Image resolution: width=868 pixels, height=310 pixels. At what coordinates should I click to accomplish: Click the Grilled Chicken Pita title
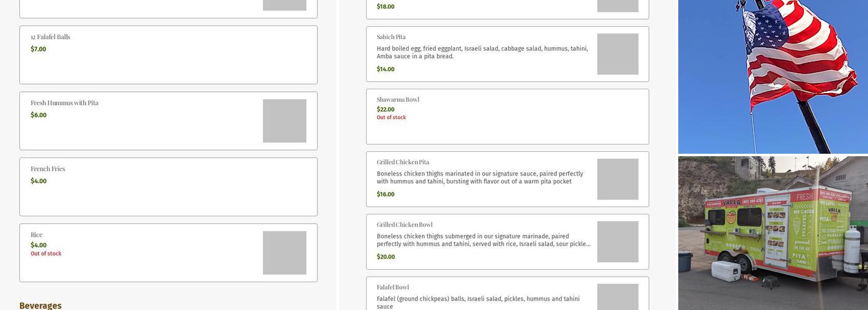(x=403, y=162)
